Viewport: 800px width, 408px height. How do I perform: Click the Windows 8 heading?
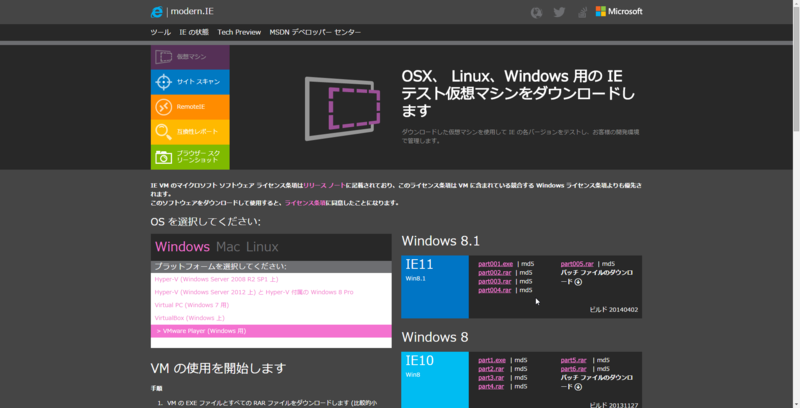pos(435,337)
